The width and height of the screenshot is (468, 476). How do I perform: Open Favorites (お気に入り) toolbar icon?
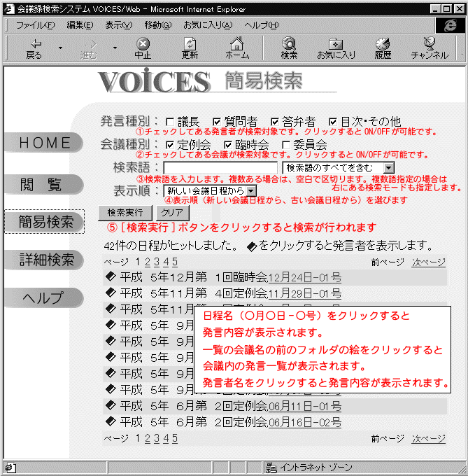[335, 48]
